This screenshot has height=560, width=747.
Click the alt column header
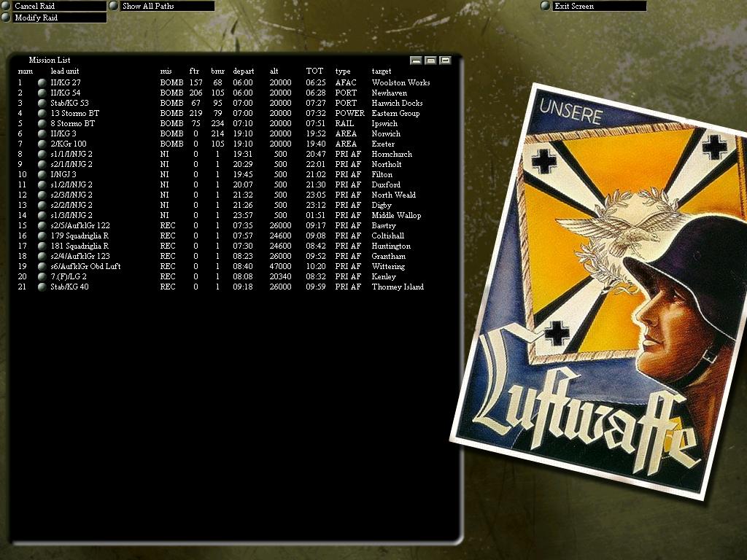(274, 71)
